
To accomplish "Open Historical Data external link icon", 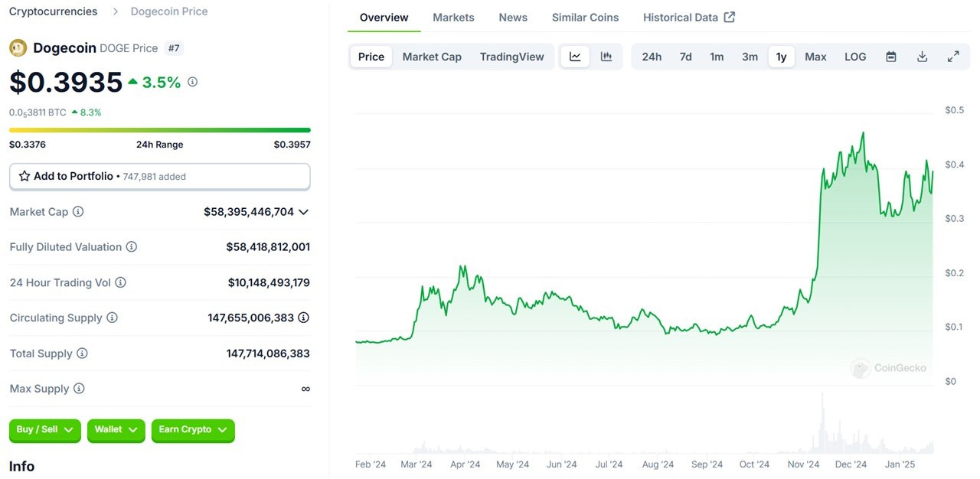I will pyautogui.click(x=730, y=17).
